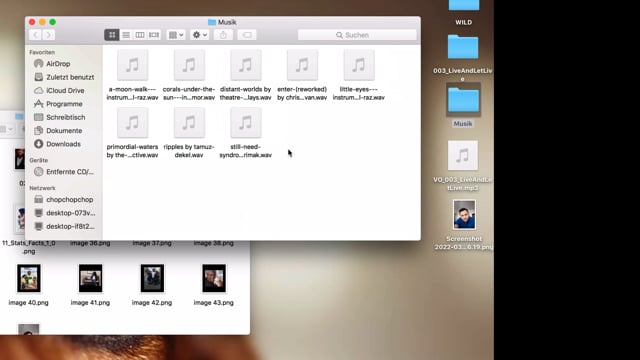Select primordial-waters wav file icon
This screenshot has width=640, height=360.
click(x=132, y=122)
